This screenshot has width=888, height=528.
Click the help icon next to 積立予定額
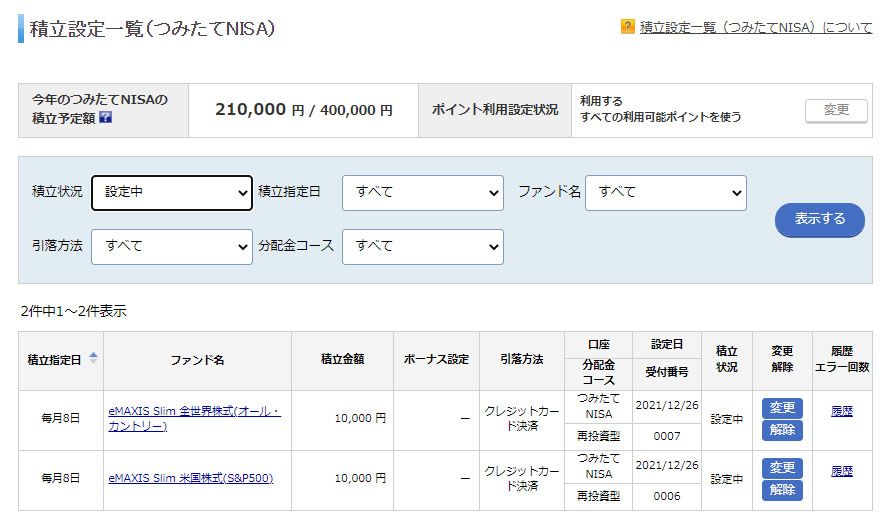[x=106, y=118]
